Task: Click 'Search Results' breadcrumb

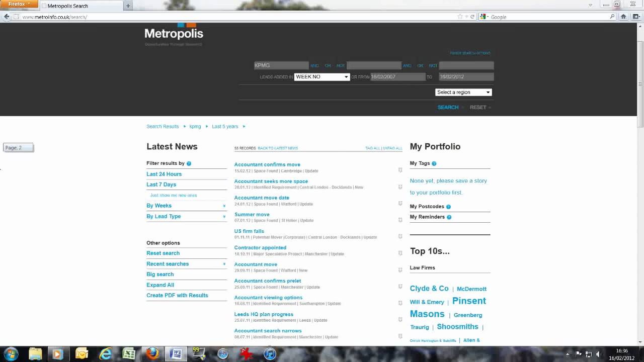Action: [163, 127]
